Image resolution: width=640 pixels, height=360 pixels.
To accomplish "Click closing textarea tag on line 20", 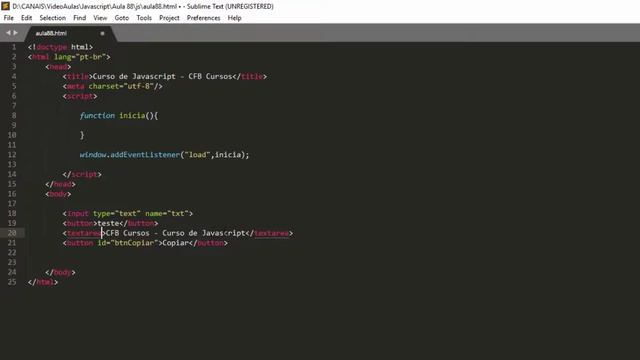I will point(269,233).
